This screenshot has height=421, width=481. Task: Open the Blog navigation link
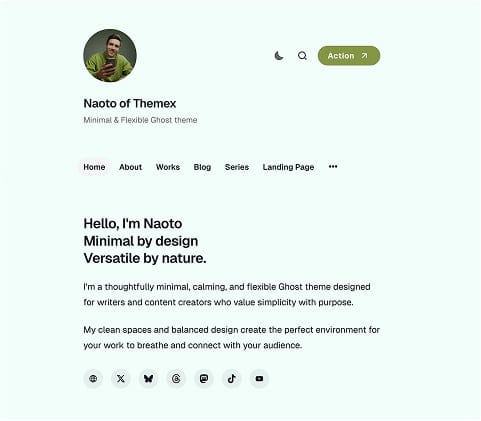pyautogui.click(x=202, y=167)
